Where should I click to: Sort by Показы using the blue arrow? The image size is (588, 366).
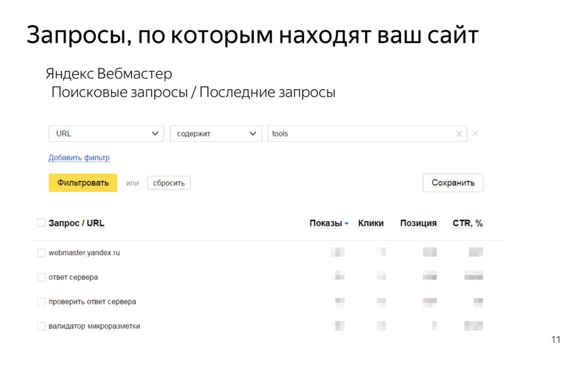coord(346,224)
